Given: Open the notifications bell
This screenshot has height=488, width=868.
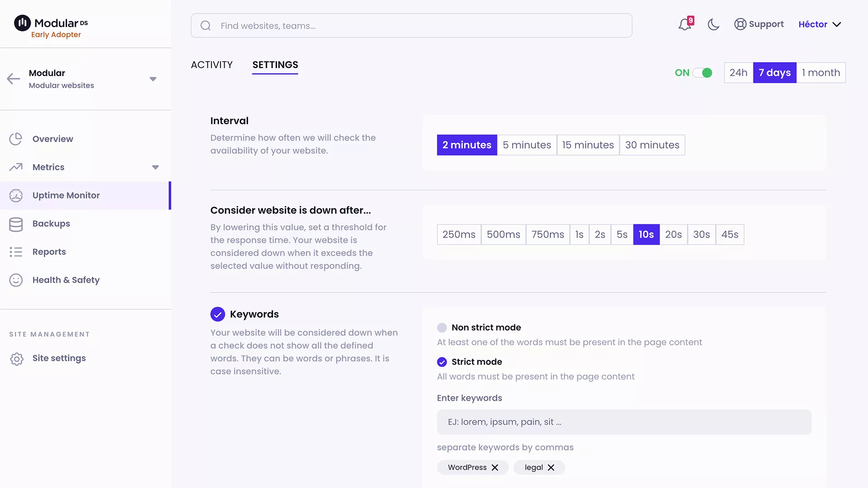Looking at the screenshot, I should tap(685, 24).
